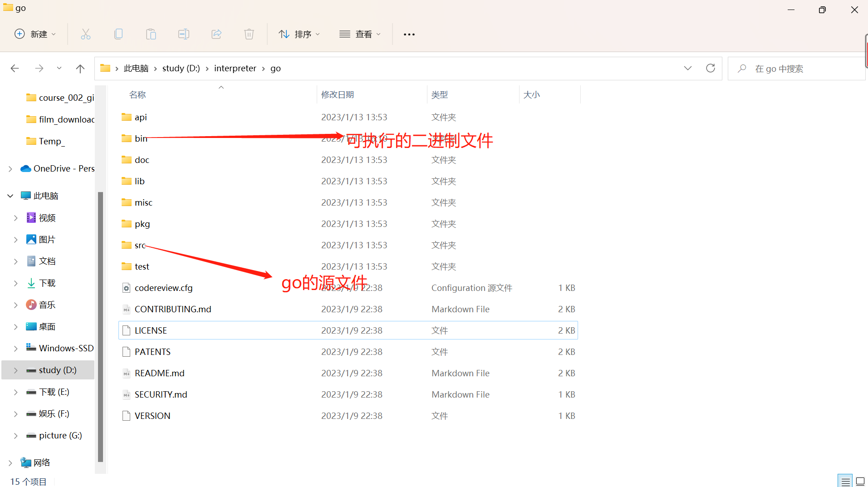
Task: Open recent locations dropdown arrow
Action: click(x=59, y=69)
